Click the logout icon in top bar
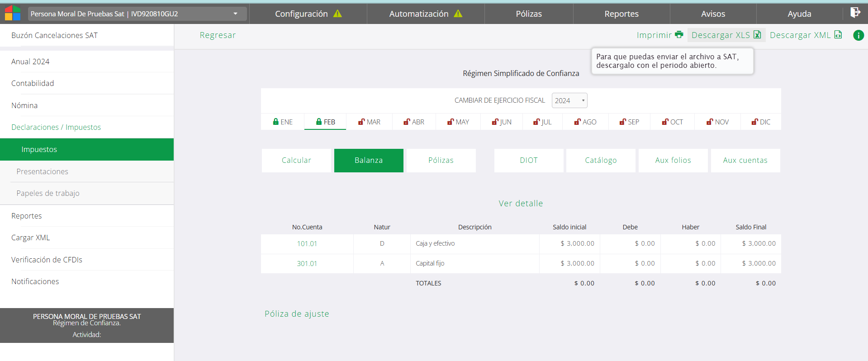Screen dimensions: 868x361 point(855,13)
